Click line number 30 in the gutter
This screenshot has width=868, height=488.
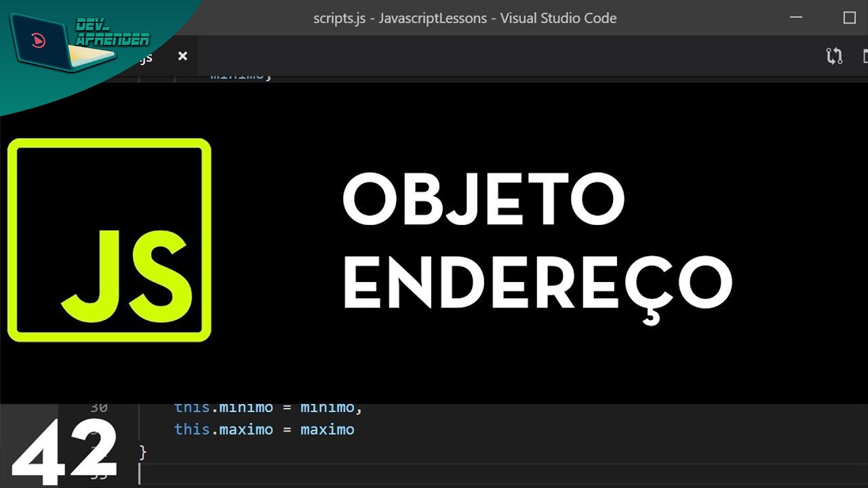[98, 407]
